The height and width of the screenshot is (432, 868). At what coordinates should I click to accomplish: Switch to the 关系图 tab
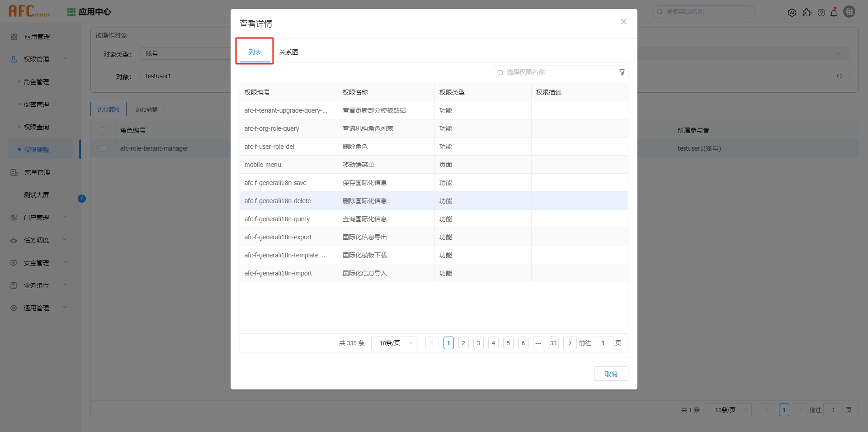tap(289, 52)
